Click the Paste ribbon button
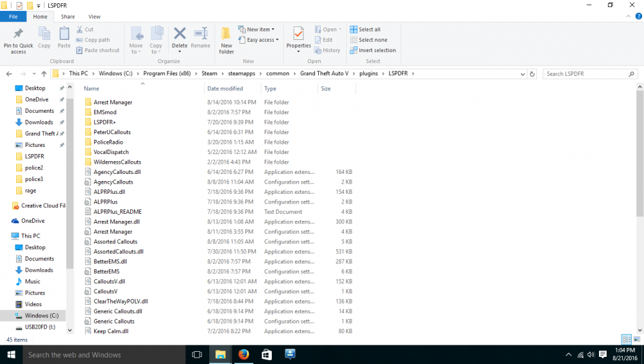644x364 pixels. 64,38
